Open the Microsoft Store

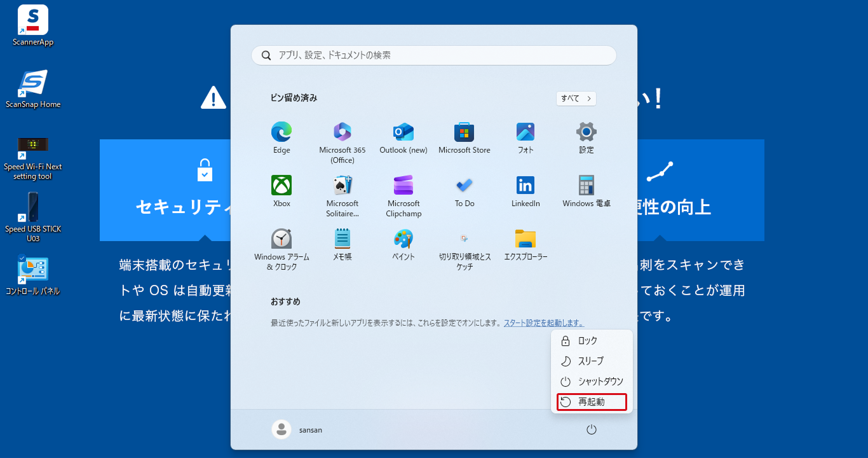click(465, 138)
